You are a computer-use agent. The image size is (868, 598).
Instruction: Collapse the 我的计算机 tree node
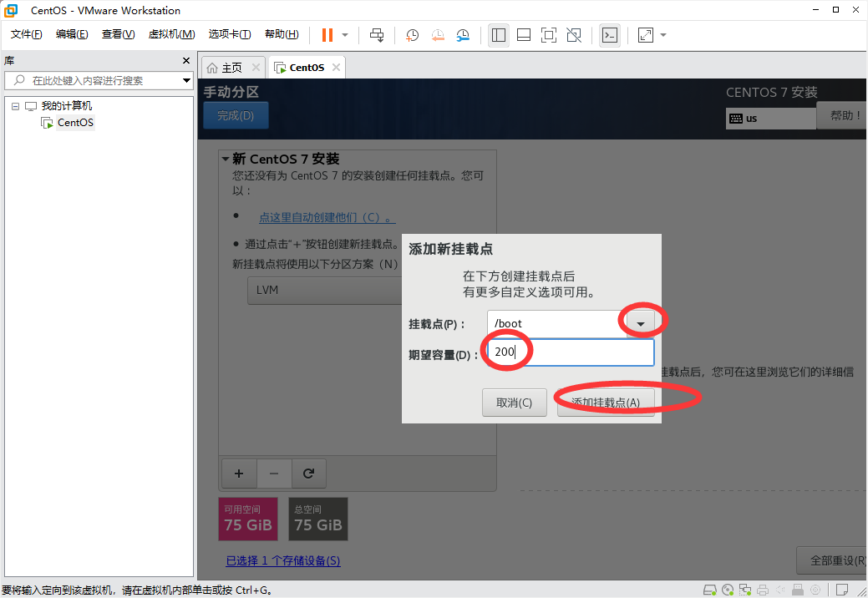(16, 106)
